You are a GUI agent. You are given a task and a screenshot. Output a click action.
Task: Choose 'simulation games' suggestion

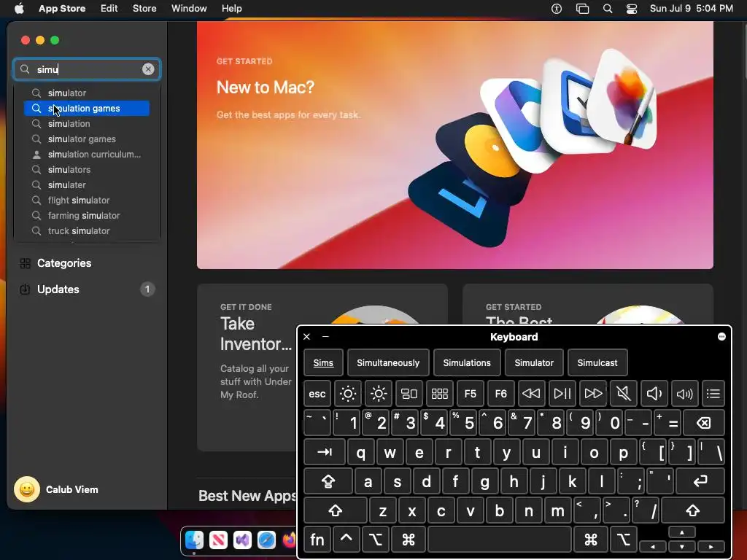pyautogui.click(x=87, y=108)
